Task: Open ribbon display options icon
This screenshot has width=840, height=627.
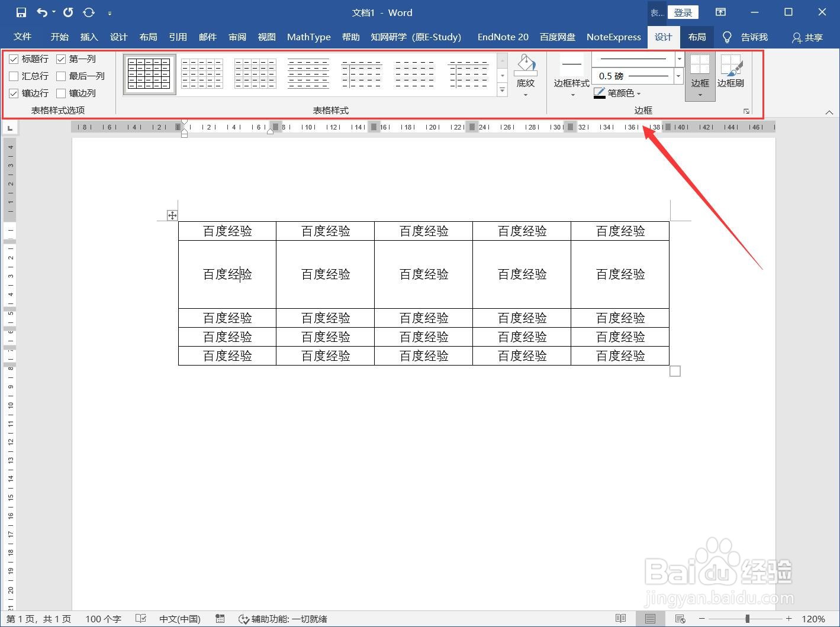Action: pos(720,12)
